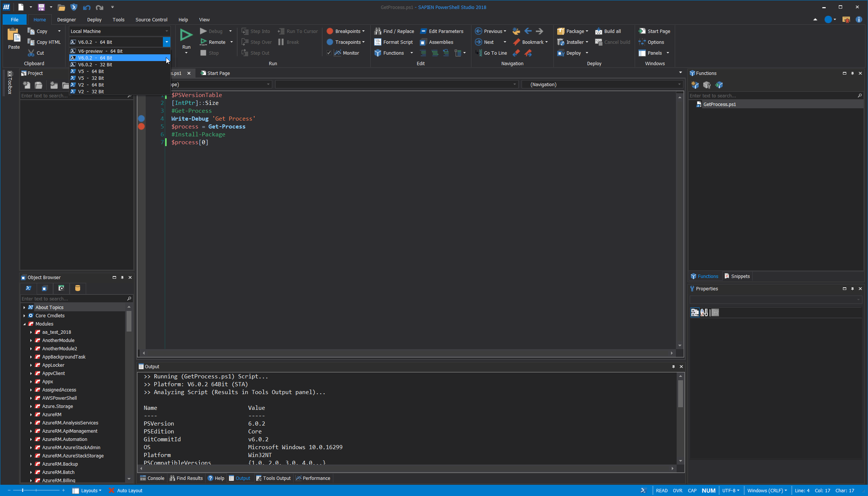Toggle the OVR overwrite mode indicator
The width and height of the screenshot is (868, 496).
pos(677,490)
